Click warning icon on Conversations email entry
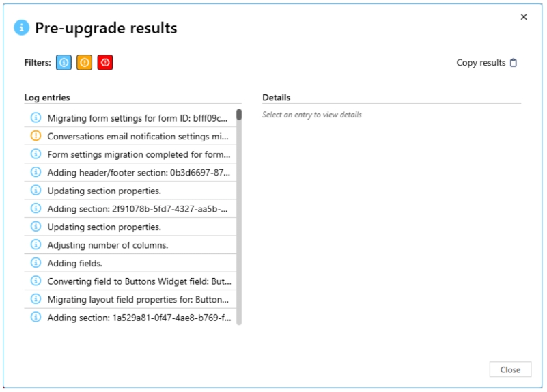This screenshot has width=547, height=392. point(36,136)
